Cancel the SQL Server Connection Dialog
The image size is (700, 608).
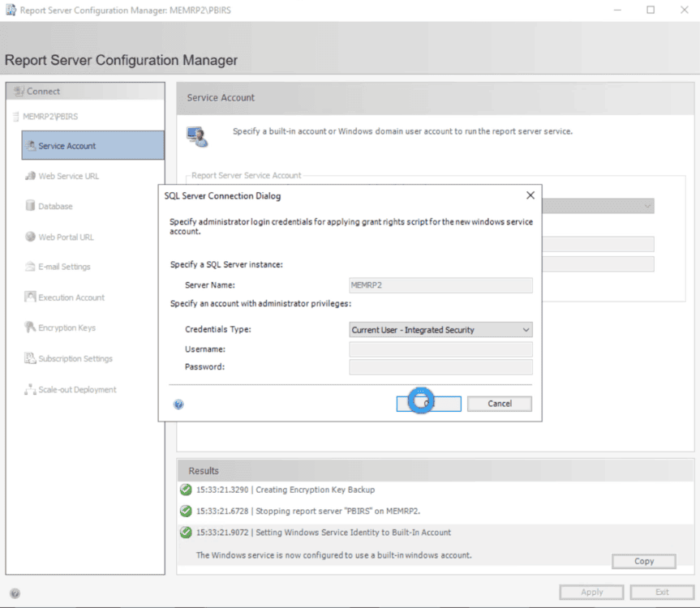(x=499, y=404)
